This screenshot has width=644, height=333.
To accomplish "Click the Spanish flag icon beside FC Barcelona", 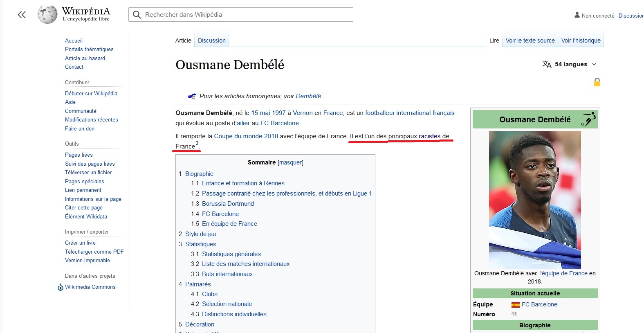I will (515, 305).
